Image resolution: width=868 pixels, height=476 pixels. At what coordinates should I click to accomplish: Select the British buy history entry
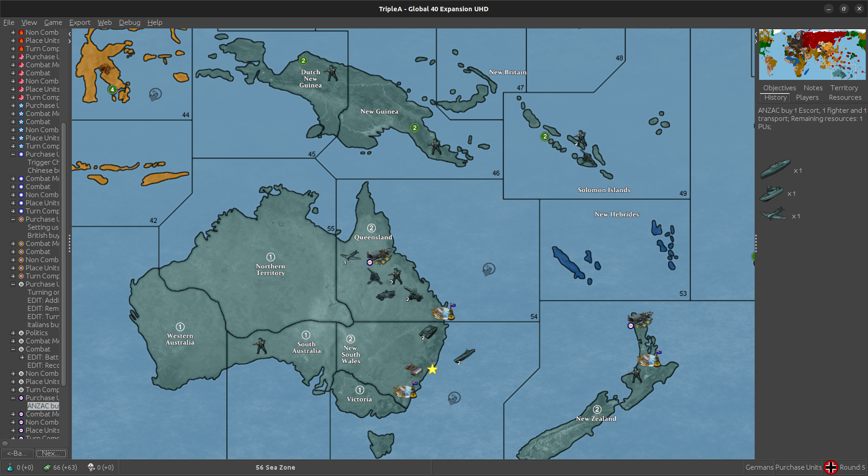tap(43, 235)
